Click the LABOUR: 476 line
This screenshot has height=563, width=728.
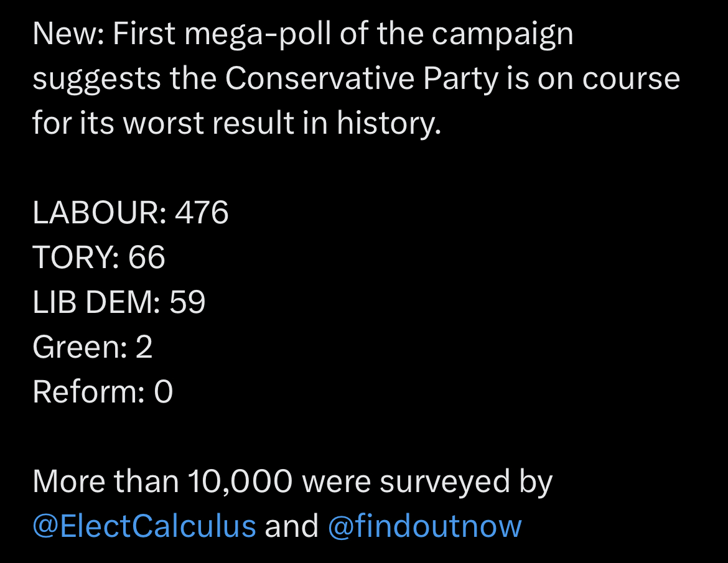pyautogui.click(x=131, y=213)
